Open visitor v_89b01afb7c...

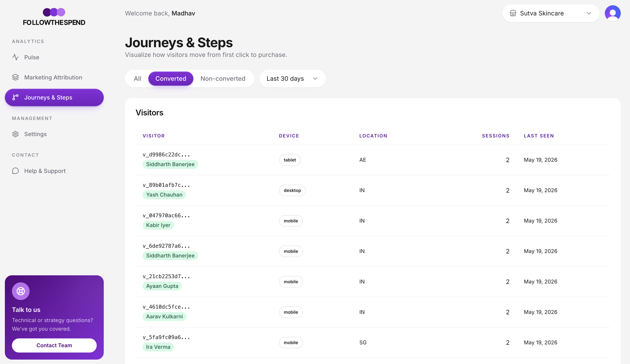click(x=166, y=185)
